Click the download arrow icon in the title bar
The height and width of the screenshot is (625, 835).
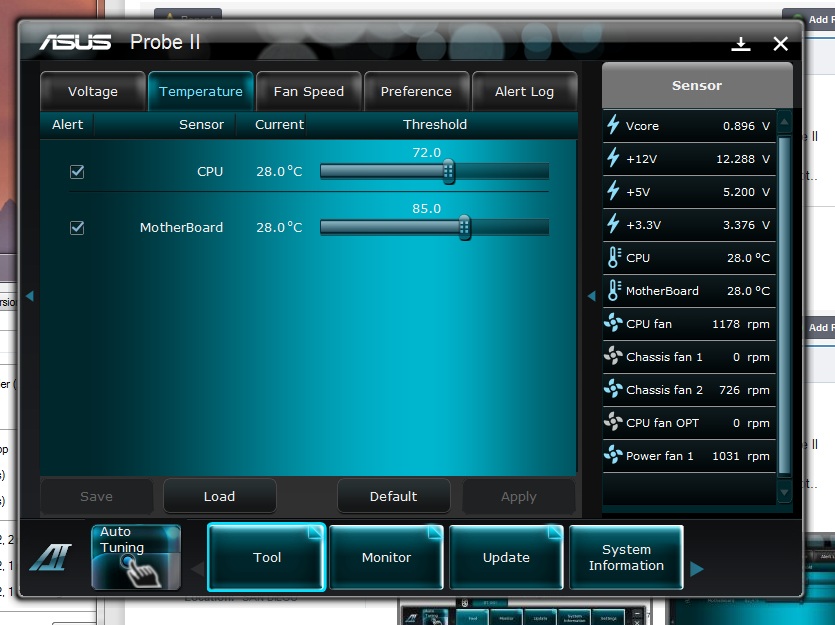[x=741, y=44]
